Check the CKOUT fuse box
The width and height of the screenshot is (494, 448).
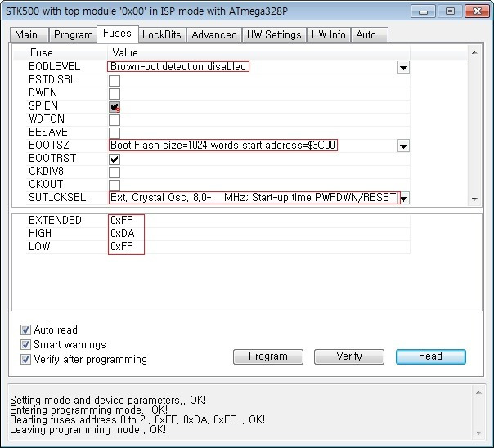pyautogui.click(x=115, y=185)
